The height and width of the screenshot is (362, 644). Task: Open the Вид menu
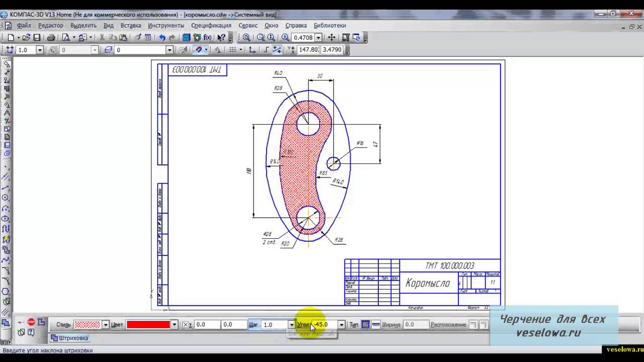[x=109, y=25]
